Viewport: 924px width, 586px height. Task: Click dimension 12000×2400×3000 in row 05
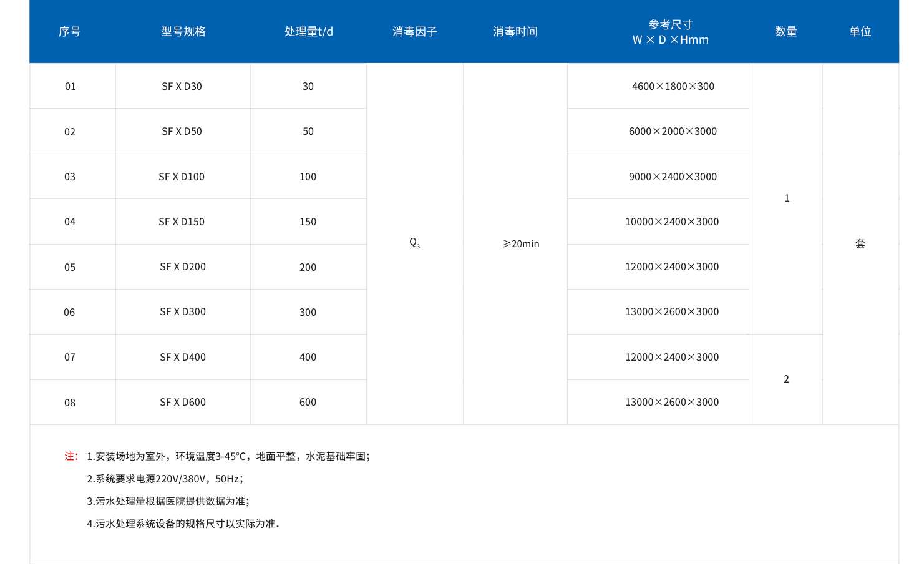point(673,267)
